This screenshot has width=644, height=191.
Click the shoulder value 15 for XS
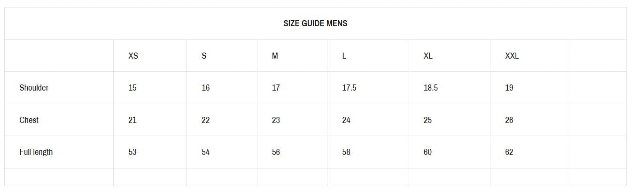(132, 88)
